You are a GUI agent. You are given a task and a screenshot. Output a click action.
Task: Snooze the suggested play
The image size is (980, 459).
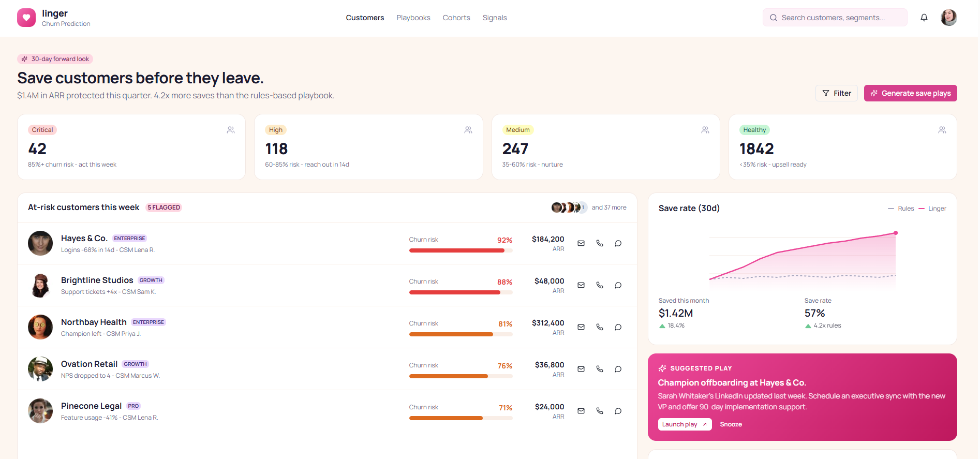tap(731, 424)
